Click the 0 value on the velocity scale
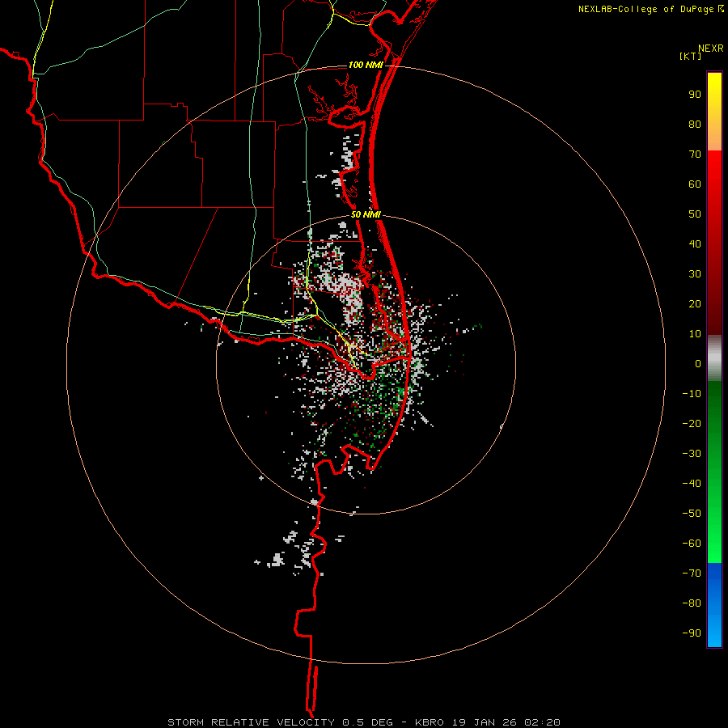The width and height of the screenshot is (728, 728). click(698, 364)
